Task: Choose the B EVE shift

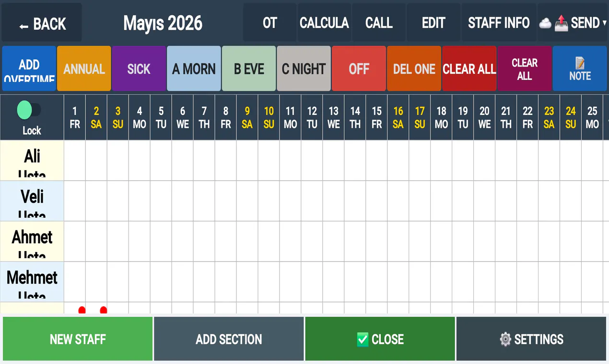Action: coord(249,68)
